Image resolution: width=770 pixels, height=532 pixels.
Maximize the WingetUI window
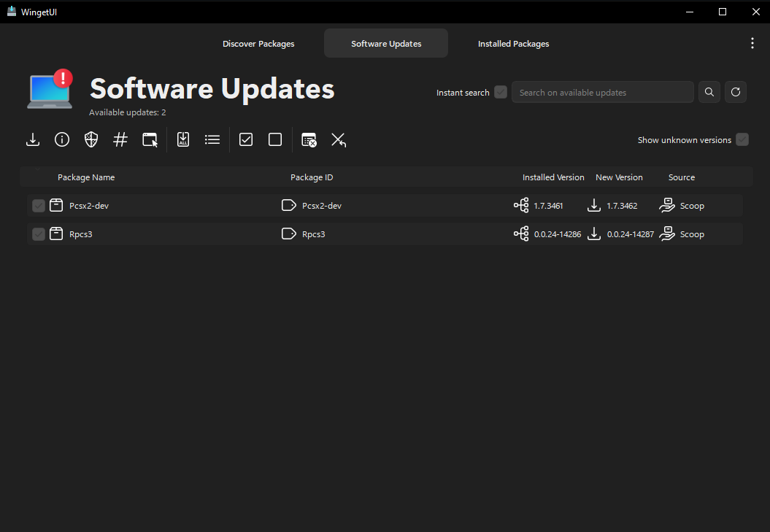click(723, 12)
